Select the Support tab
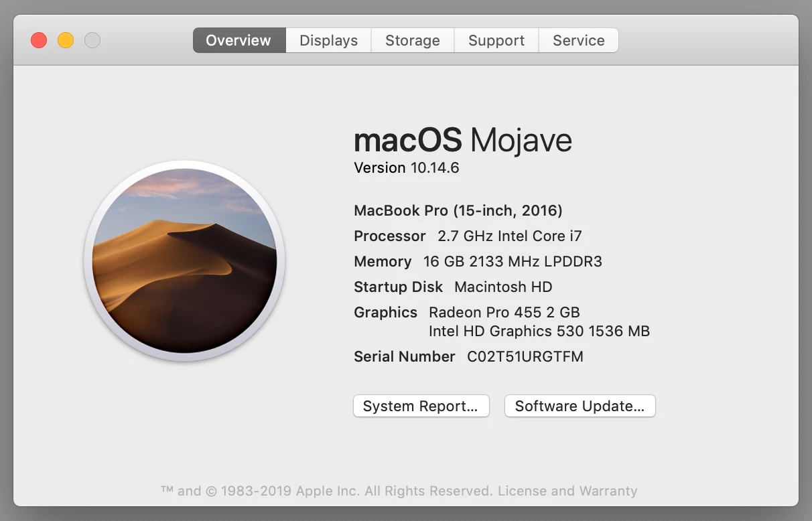Image resolution: width=812 pixels, height=521 pixels. (x=496, y=40)
